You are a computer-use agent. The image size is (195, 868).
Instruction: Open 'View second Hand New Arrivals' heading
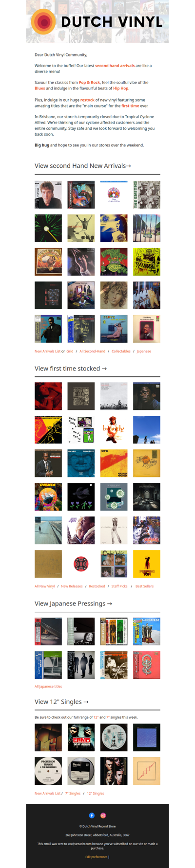[83, 166]
